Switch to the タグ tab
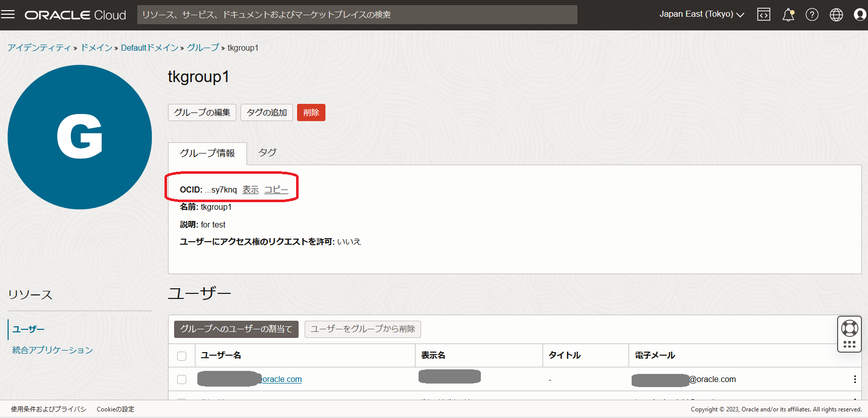The image size is (868, 418). (x=267, y=153)
